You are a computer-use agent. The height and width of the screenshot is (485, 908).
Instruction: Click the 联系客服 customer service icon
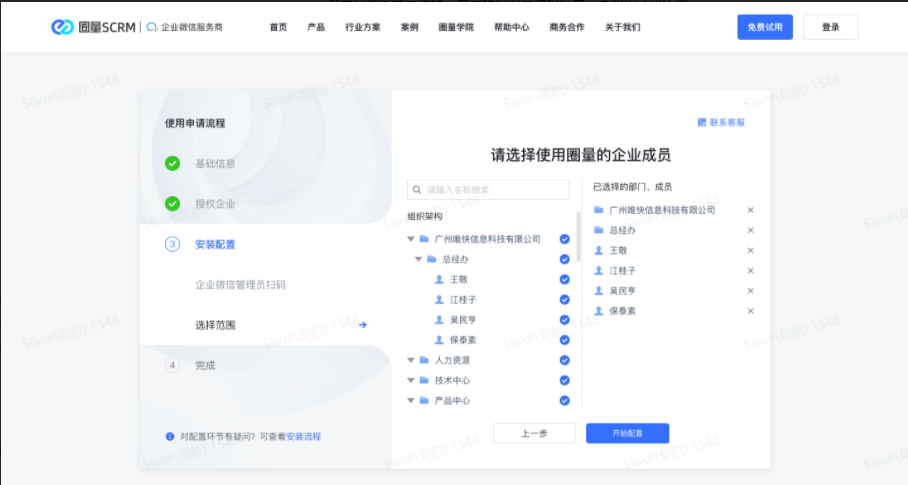coord(702,123)
